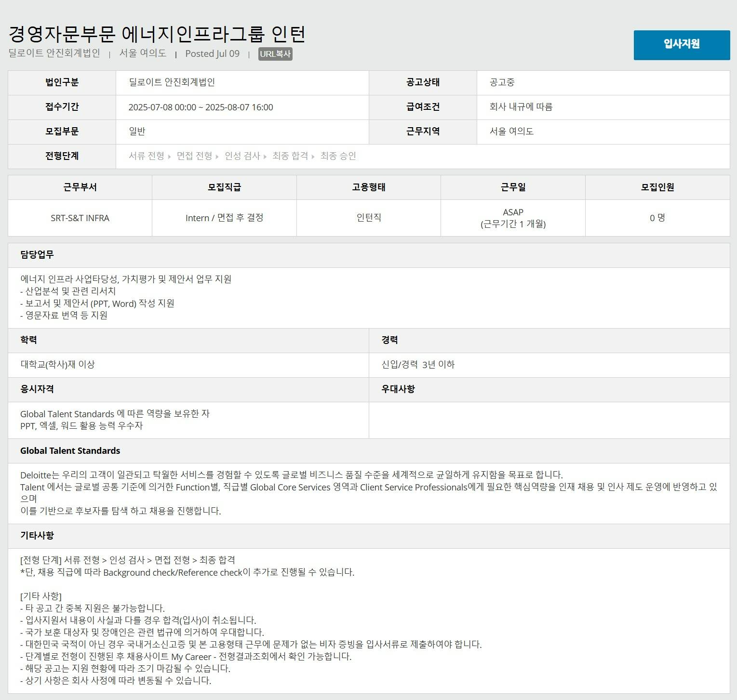Click the 모집직급 column header
This screenshot has width=737, height=700.
pos(224,187)
